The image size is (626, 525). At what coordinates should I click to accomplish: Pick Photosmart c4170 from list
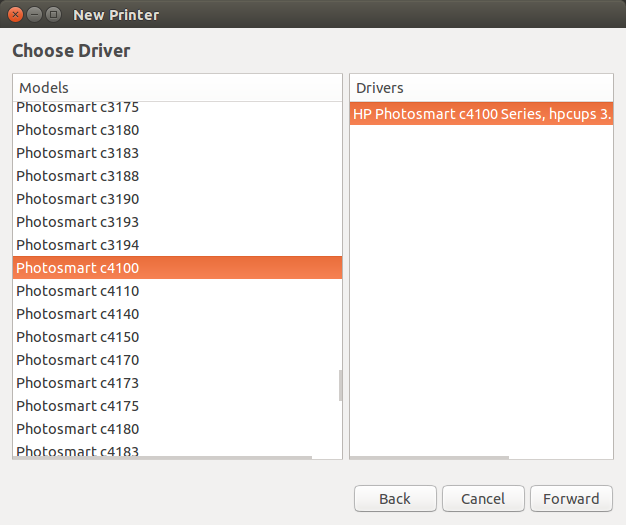pos(177,360)
